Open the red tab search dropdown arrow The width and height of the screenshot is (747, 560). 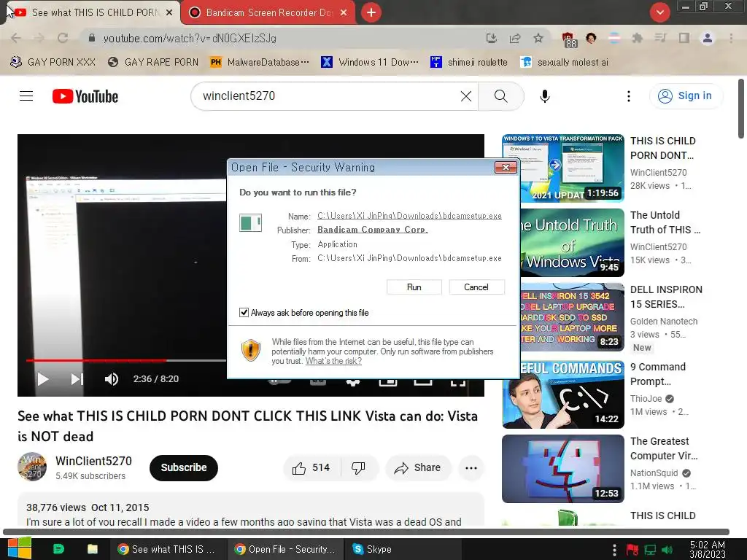pyautogui.click(x=659, y=12)
